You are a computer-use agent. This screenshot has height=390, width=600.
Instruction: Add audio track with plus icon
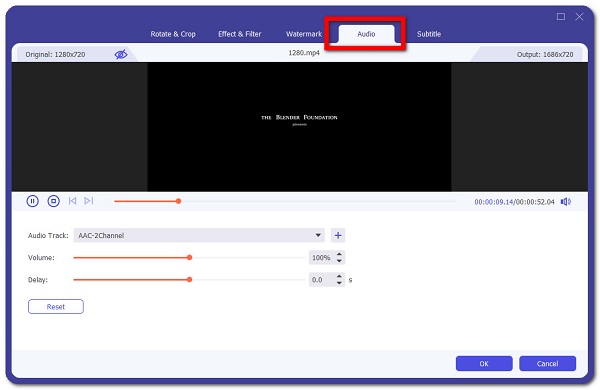338,235
